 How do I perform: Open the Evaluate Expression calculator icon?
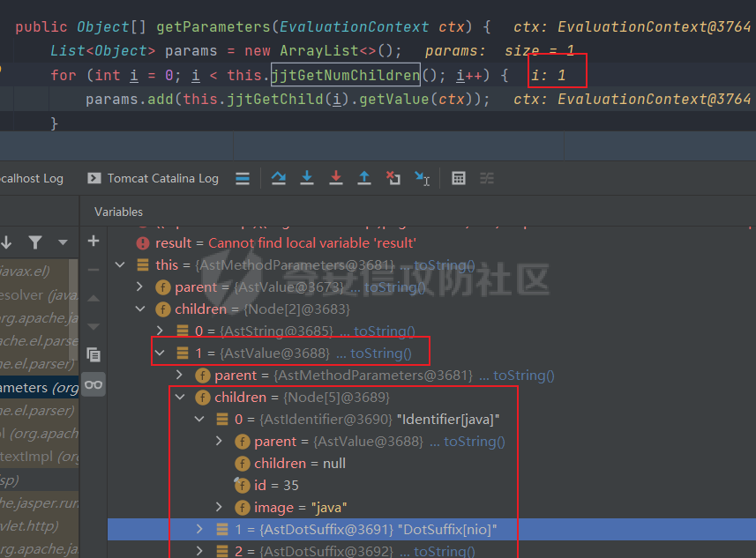pyautogui.click(x=459, y=178)
